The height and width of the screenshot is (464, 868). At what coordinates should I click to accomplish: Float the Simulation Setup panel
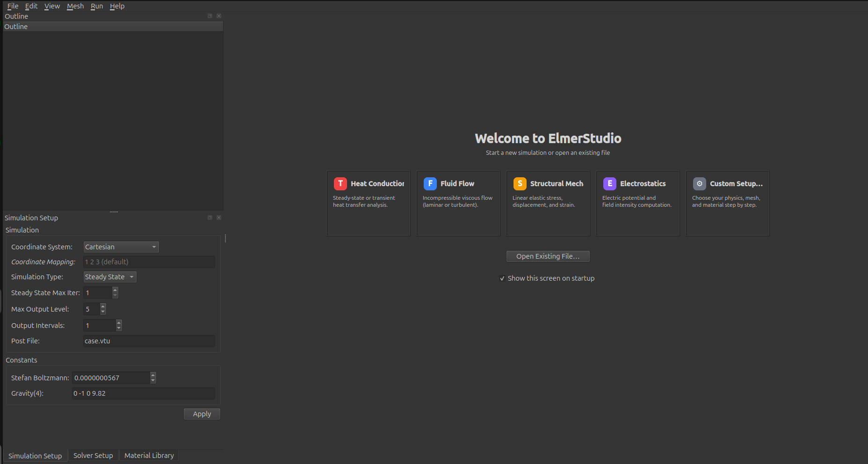click(210, 217)
